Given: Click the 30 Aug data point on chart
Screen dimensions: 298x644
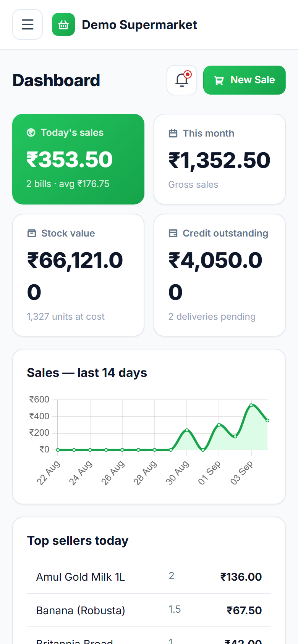Looking at the screenshot, I should coord(187,430).
